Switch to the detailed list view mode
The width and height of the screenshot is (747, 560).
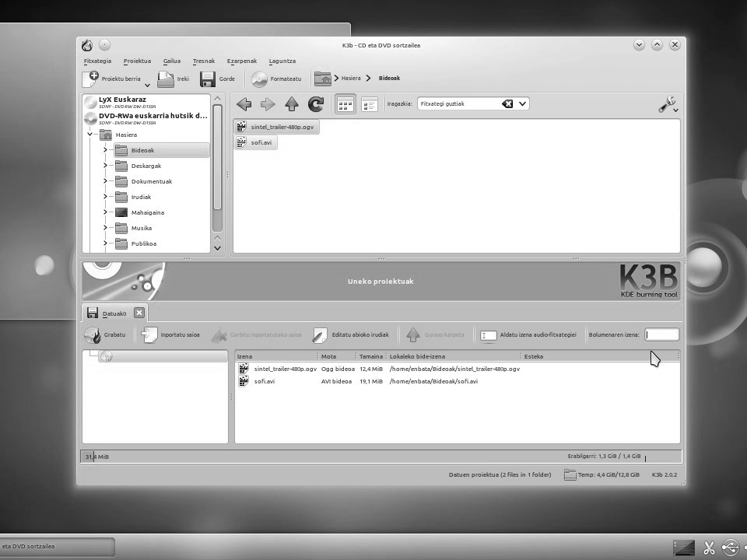(x=370, y=103)
